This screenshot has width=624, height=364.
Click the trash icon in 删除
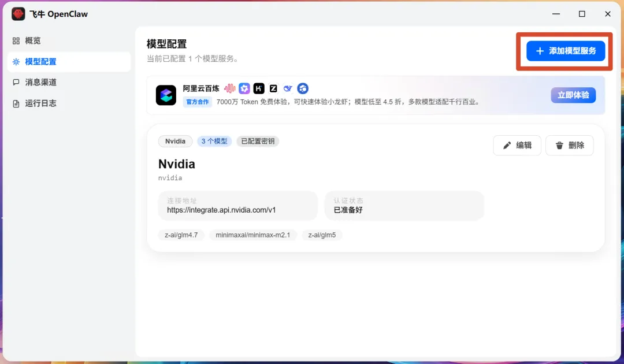(559, 146)
